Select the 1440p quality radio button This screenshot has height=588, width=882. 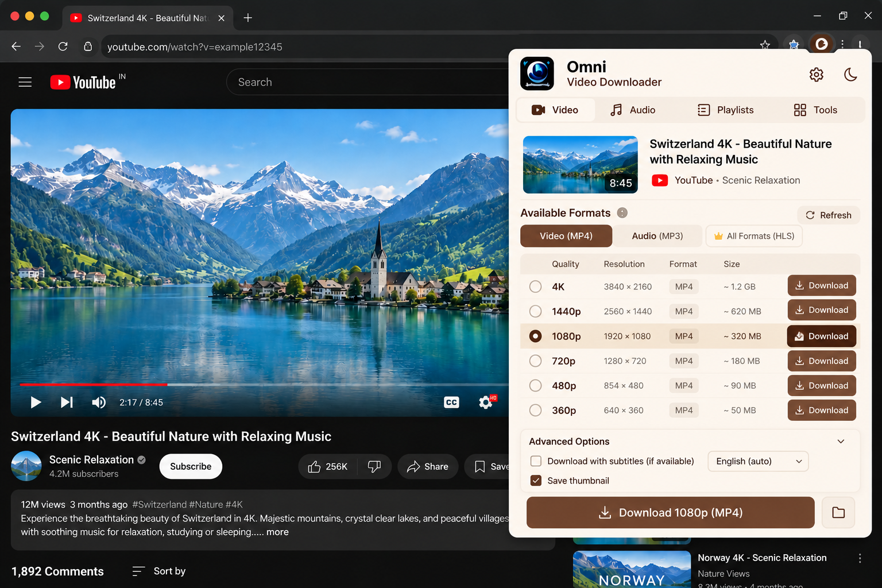click(535, 311)
